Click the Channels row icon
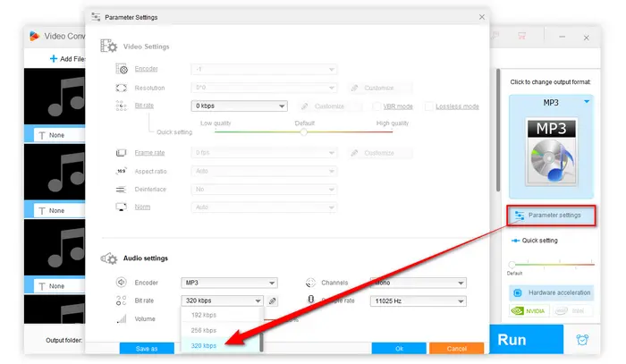 coord(310,283)
